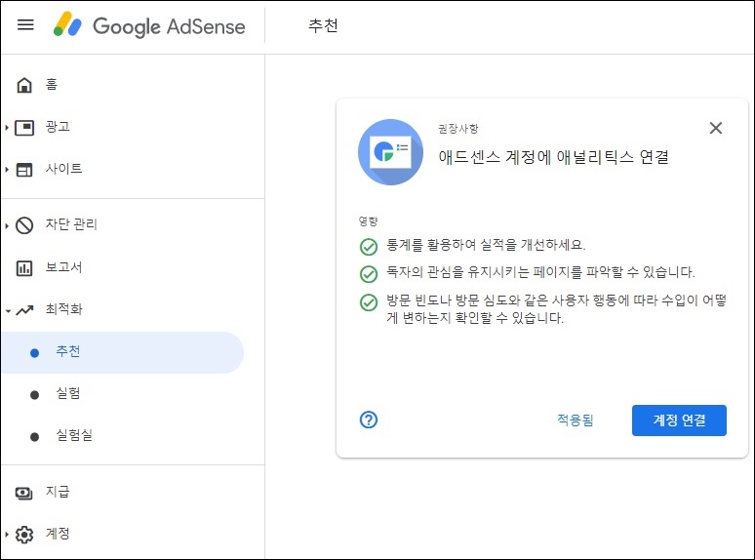Open the 홈 menu item
Image resolution: width=755 pixels, height=560 pixels.
(52, 84)
